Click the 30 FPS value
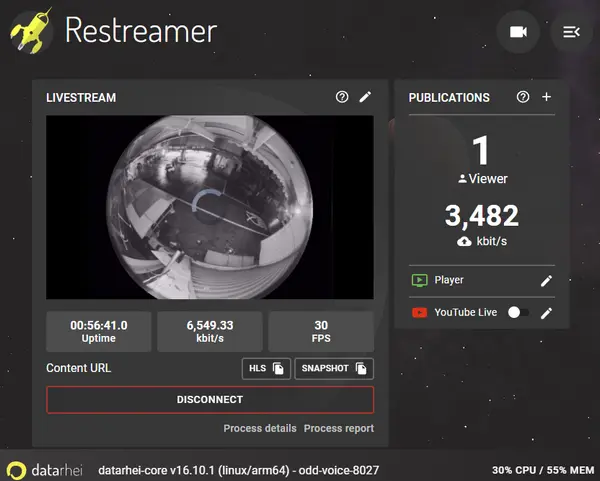 click(321, 331)
